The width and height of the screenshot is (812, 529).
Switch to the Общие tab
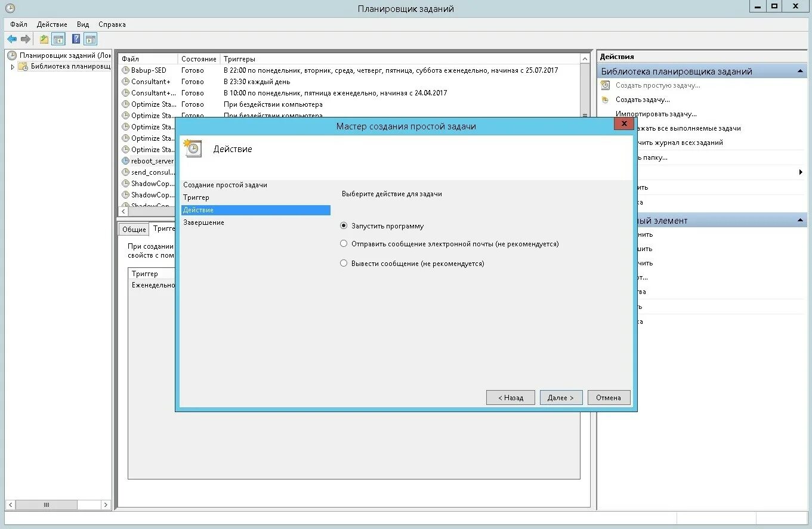(x=134, y=230)
